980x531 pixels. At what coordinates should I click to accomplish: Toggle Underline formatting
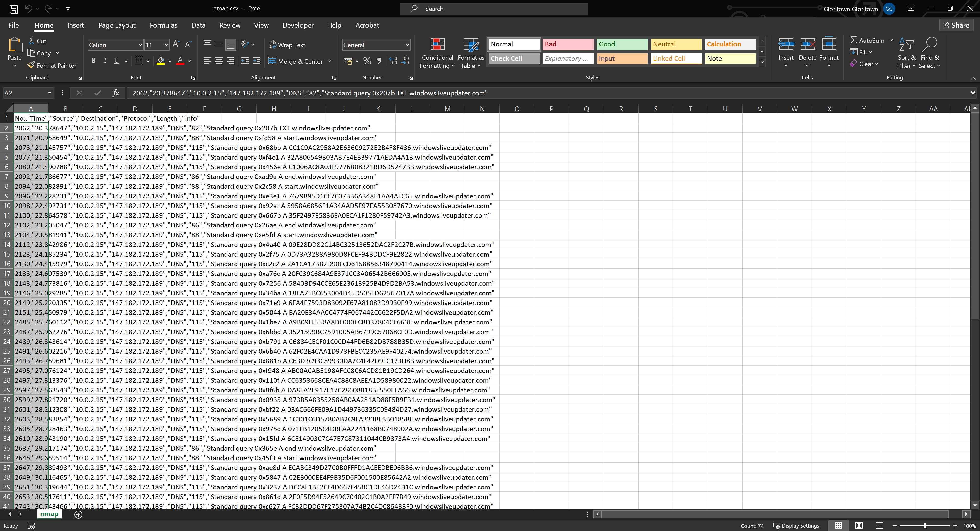coord(117,61)
